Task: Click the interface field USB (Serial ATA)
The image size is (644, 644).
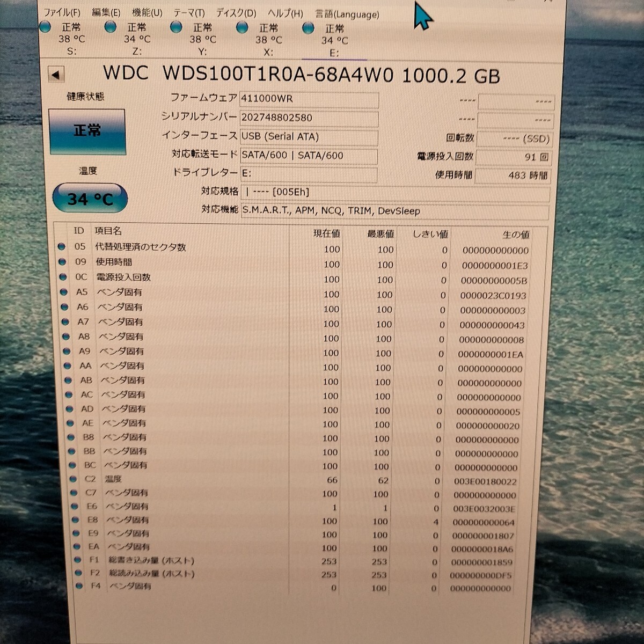Action: pos(309,137)
